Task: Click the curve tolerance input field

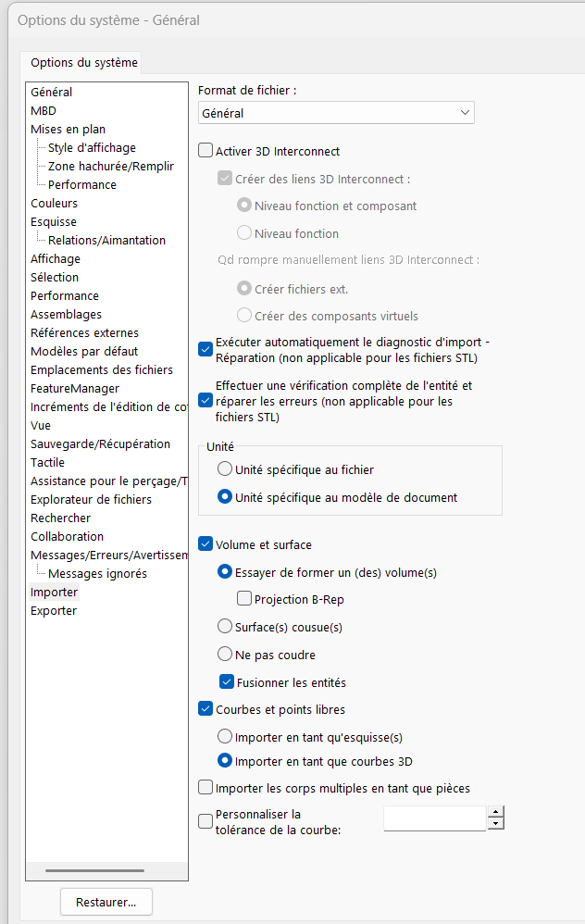Action: point(435,818)
